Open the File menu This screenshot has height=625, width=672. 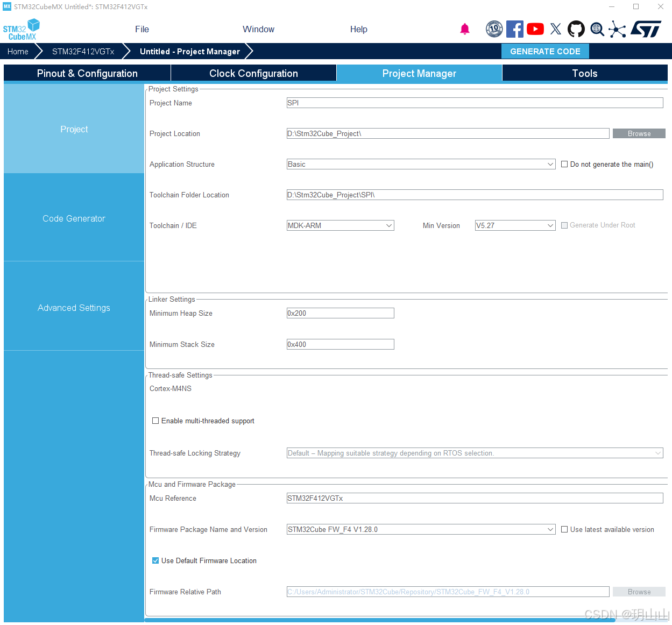point(142,29)
